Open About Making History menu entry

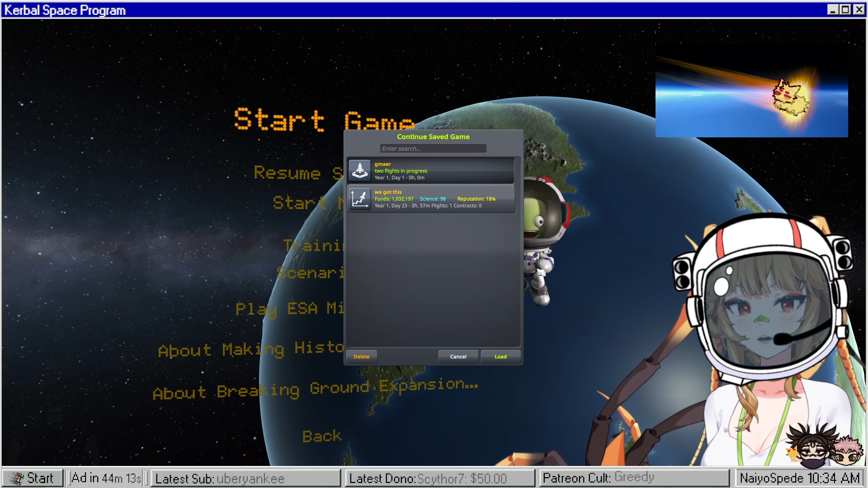click(x=251, y=350)
